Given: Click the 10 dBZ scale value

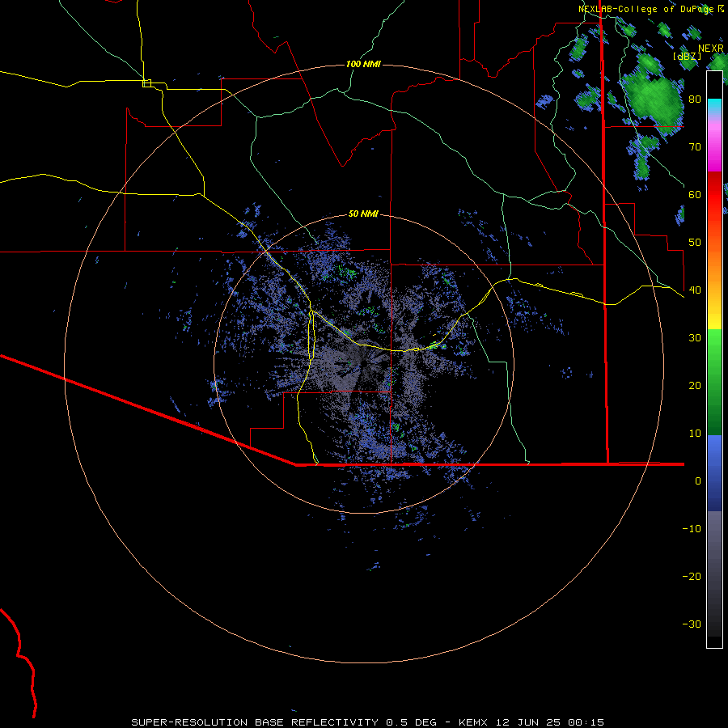Looking at the screenshot, I should pos(695,434).
